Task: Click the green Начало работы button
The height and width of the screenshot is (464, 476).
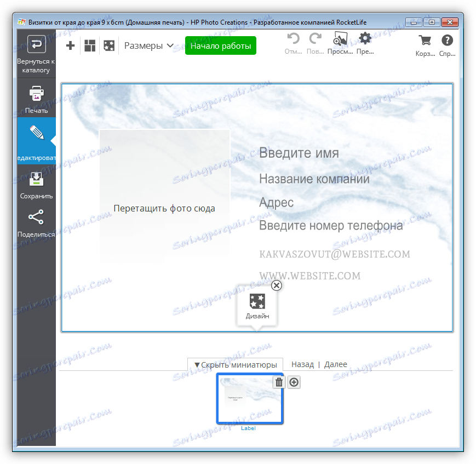Action: [221, 45]
